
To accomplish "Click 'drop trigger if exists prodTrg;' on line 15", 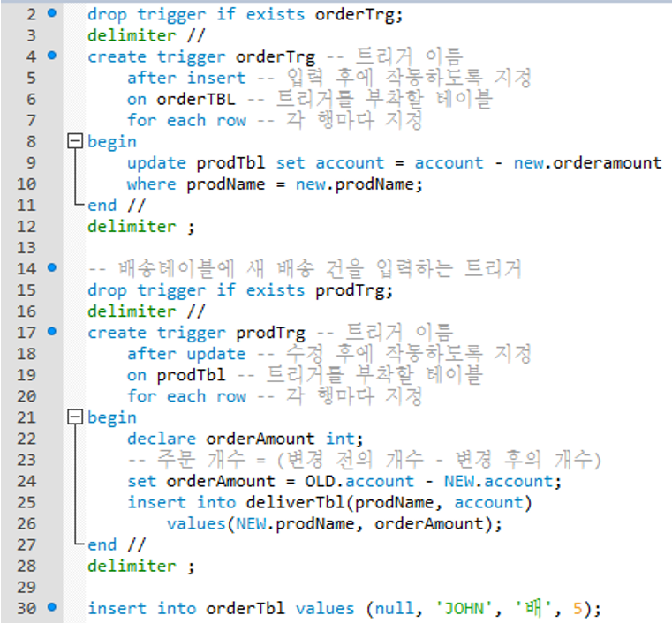I will point(240,290).
